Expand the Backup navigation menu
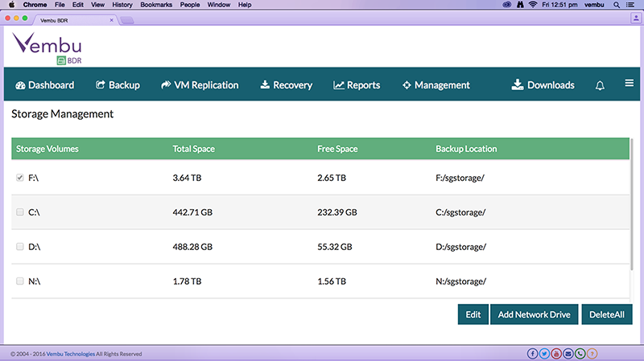This screenshot has height=361, width=644. point(118,84)
